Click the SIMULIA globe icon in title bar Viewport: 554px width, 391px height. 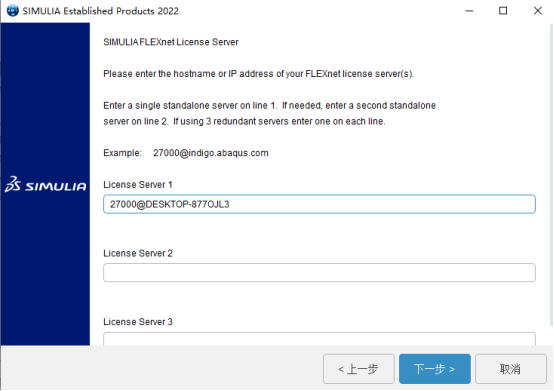tap(13, 11)
